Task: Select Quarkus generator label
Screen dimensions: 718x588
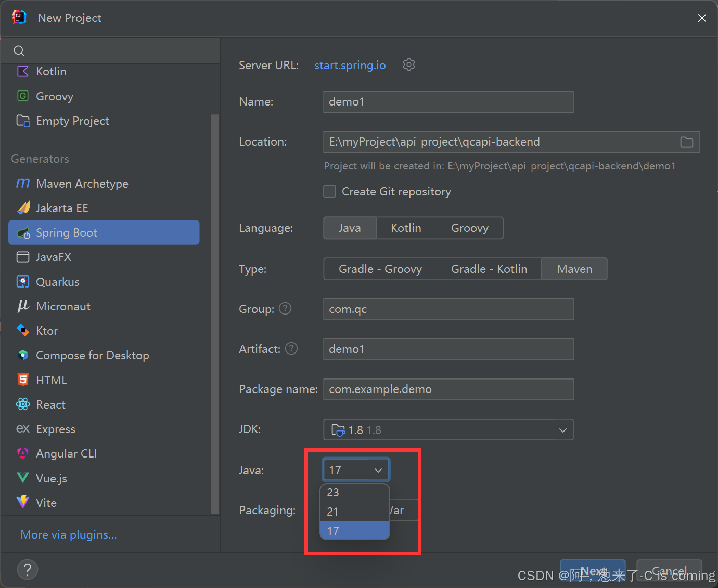Action: click(58, 282)
